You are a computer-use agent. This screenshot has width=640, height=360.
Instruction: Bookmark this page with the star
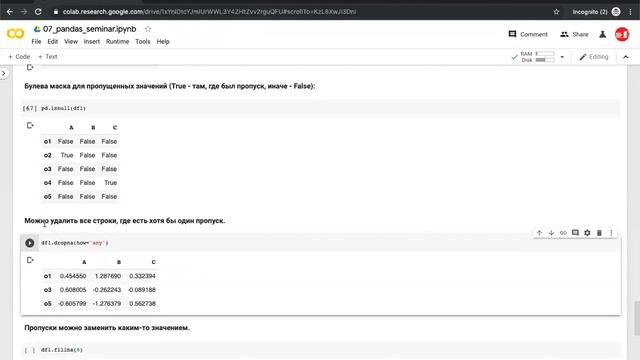click(556, 12)
